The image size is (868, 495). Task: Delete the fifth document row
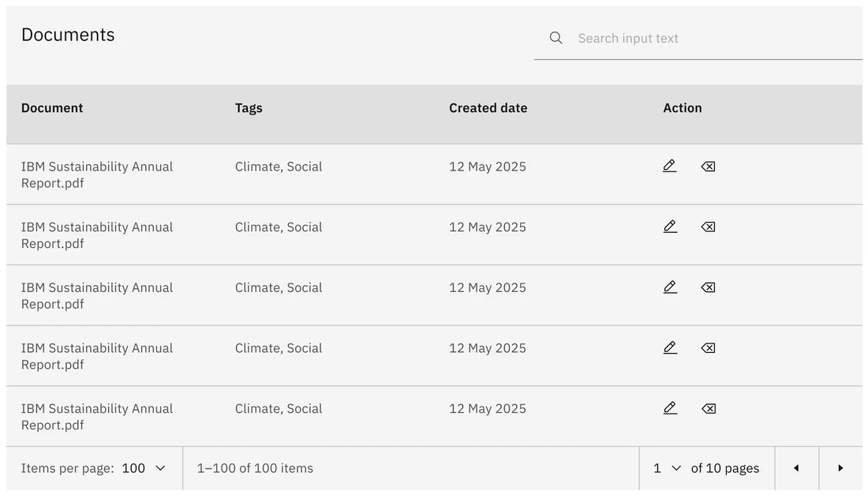709,409
